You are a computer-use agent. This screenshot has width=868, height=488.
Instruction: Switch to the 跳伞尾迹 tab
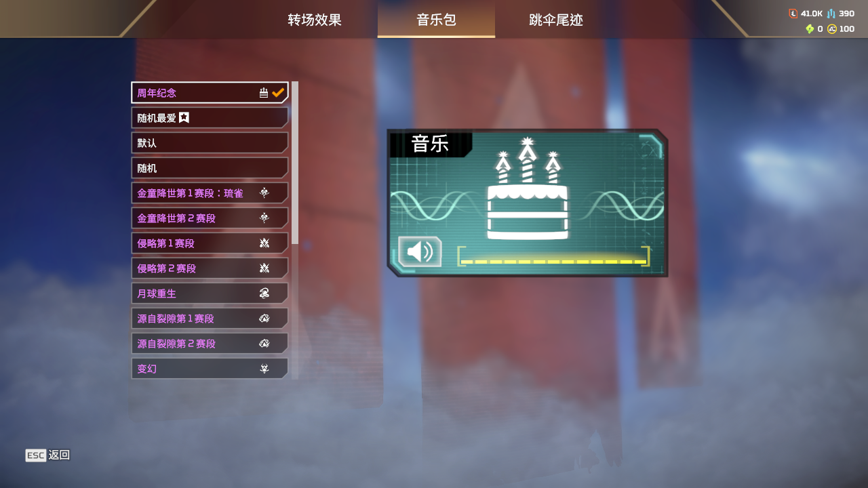click(x=556, y=20)
